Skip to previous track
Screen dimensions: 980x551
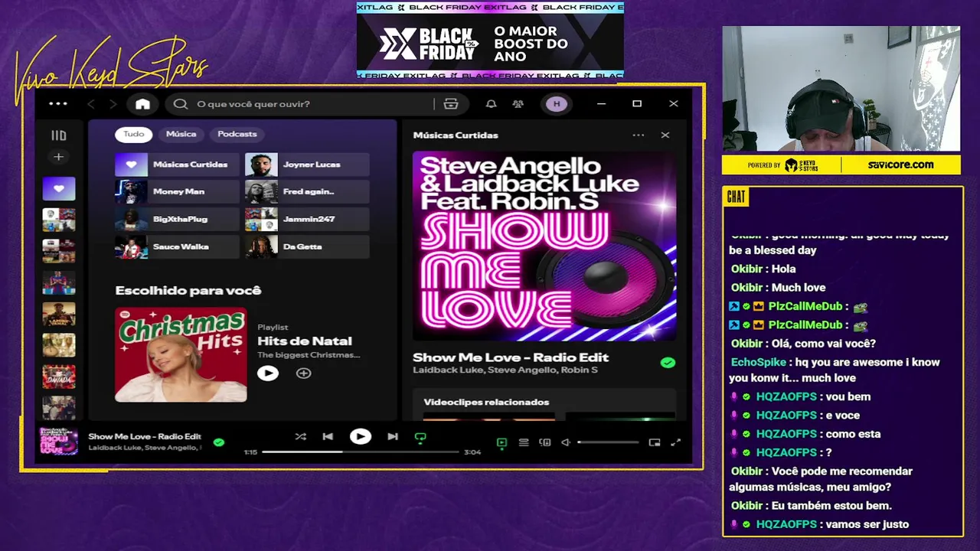(x=328, y=437)
